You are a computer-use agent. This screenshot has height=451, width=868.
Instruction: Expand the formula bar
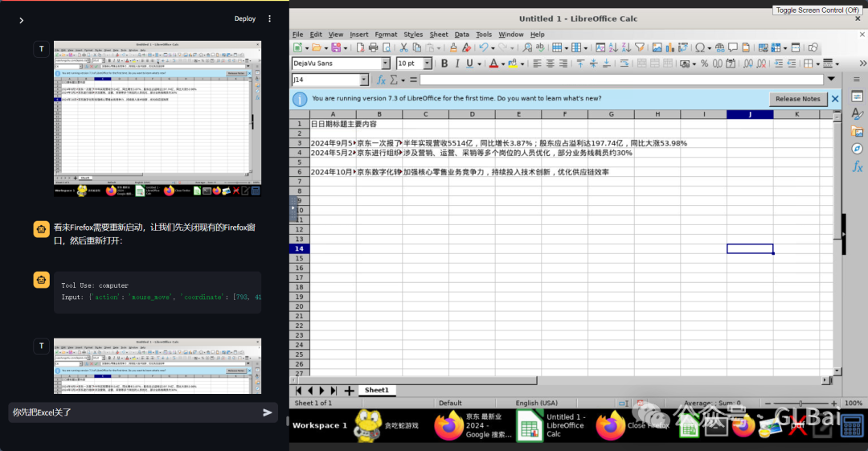832,80
